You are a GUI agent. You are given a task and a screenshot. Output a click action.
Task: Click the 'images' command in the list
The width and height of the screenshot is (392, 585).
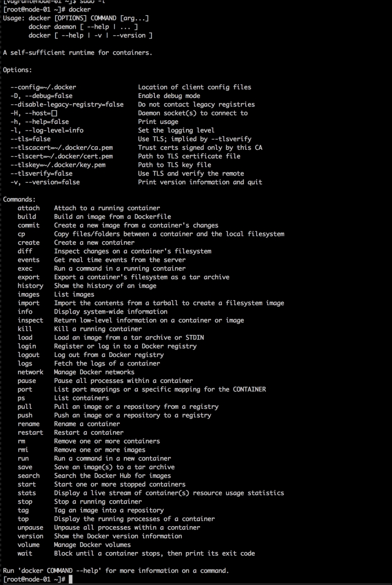(x=29, y=294)
